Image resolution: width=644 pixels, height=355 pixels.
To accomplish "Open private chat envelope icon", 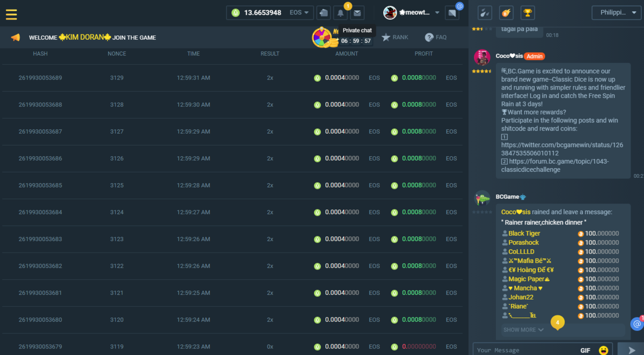I will tap(356, 12).
